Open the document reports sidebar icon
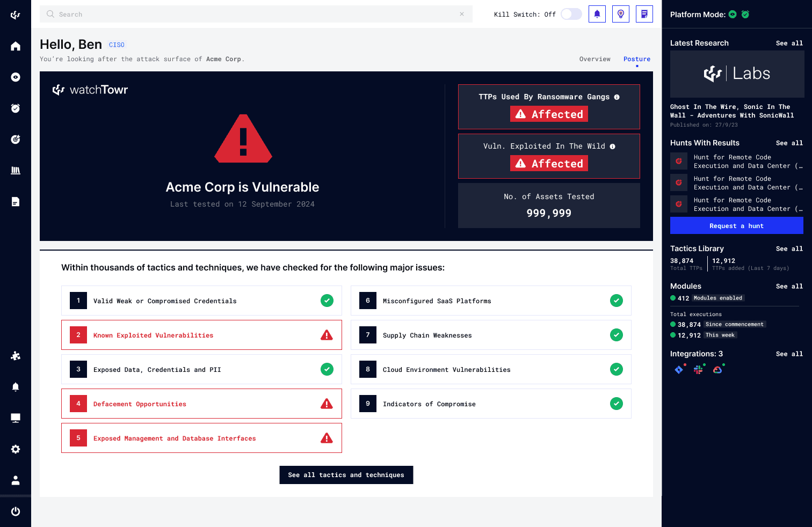The image size is (812, 527). pos(16,202)
